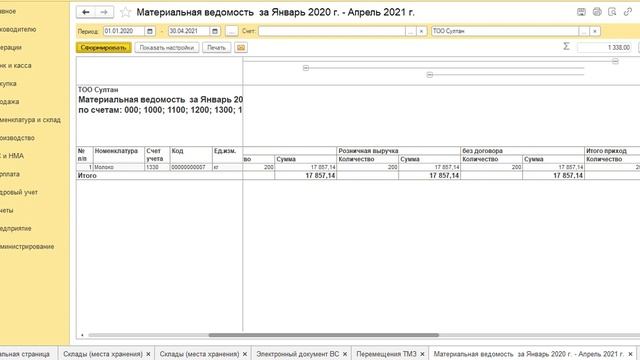Click the Код column header
Image resolution: width=640 pixels, height=360 pixels.
click(x=191, y=155)
